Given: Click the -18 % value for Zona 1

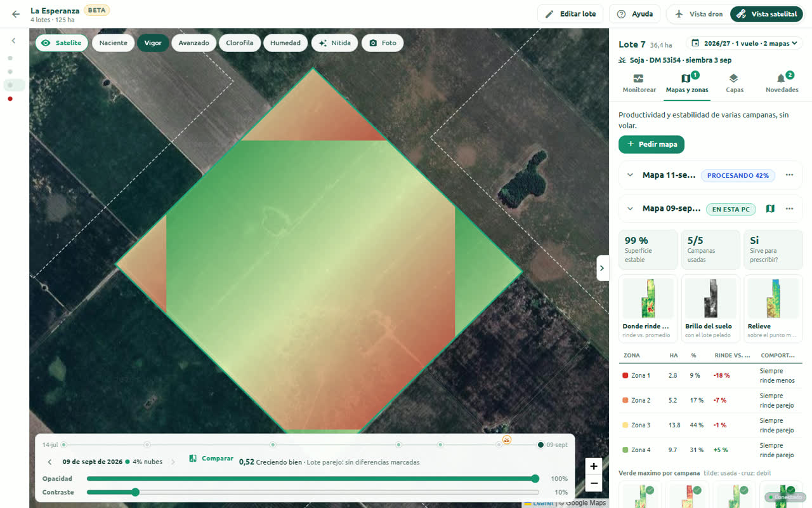Looking at the screenshot, I should click(721, 375).
